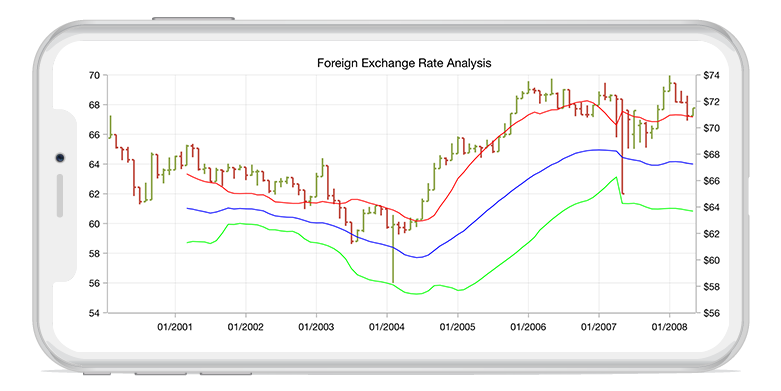Image resolution: width=781 pixels, height=391 pixels.
Task: Click the right axis value $58
Action: 711,287
